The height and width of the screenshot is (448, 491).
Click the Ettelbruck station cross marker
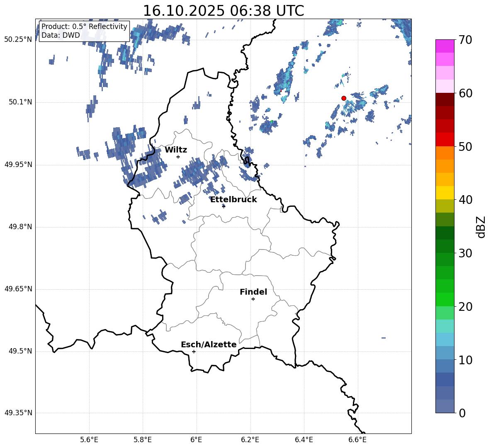coord(224,206)
